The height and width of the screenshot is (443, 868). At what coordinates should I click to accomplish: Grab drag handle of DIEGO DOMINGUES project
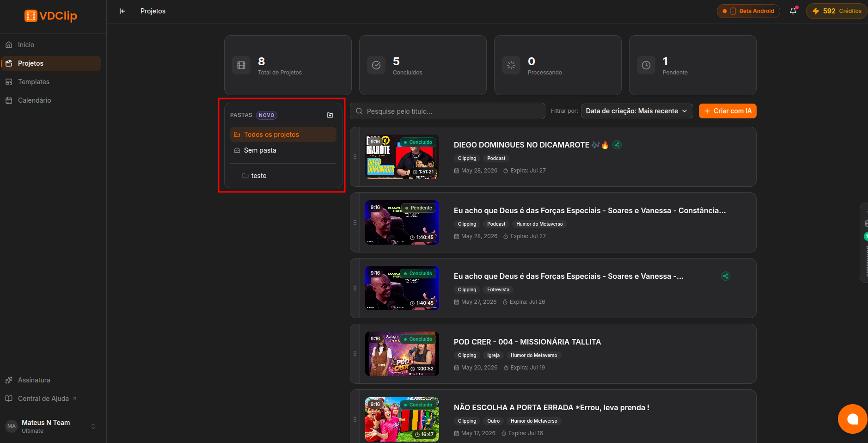coord(355,157)
